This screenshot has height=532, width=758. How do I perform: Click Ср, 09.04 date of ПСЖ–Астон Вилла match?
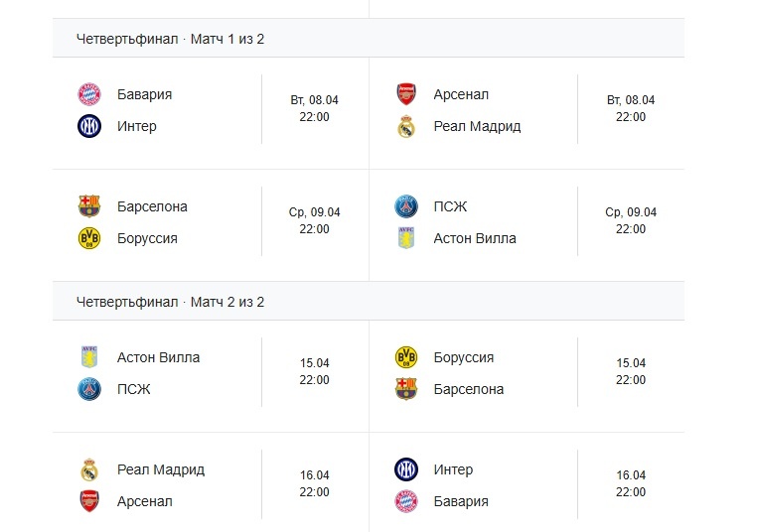631,212
